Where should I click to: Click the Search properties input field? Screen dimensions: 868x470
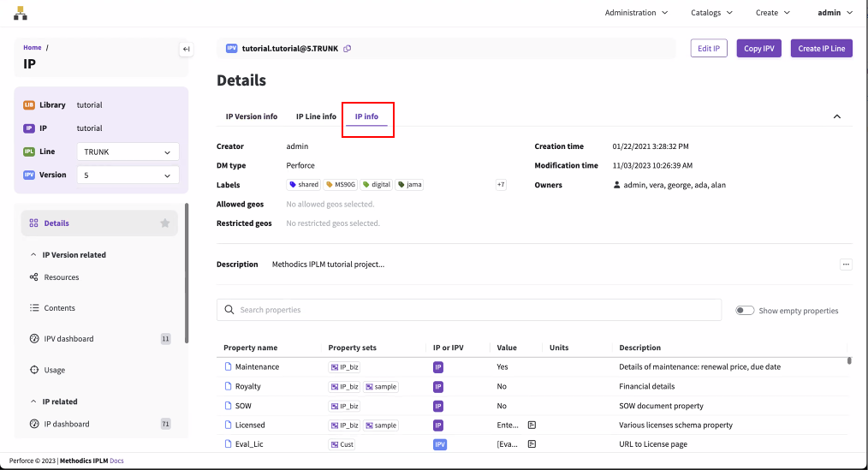(x=471, y=310)
